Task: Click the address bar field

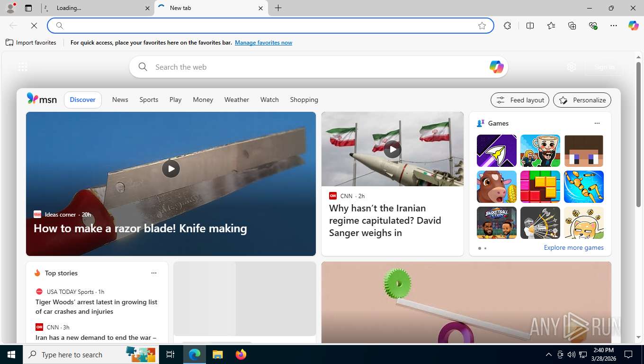Action: 270,26
